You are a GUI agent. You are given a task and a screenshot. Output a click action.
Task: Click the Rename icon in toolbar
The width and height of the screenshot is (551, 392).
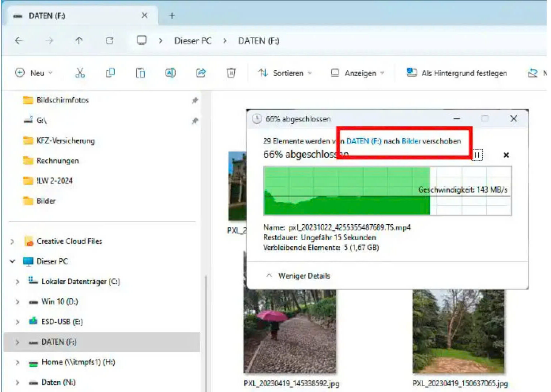click(x=170, y=73)
